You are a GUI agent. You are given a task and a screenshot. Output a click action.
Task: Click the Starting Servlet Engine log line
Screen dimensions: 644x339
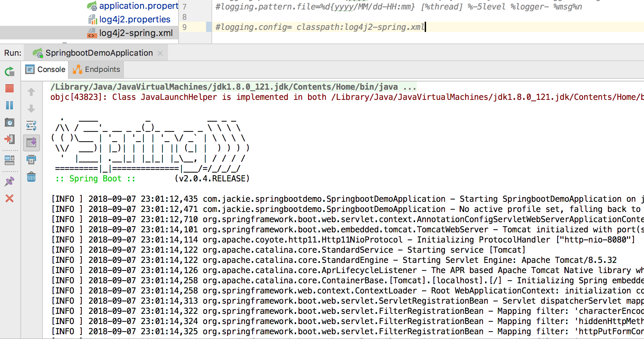coord(334,260)
